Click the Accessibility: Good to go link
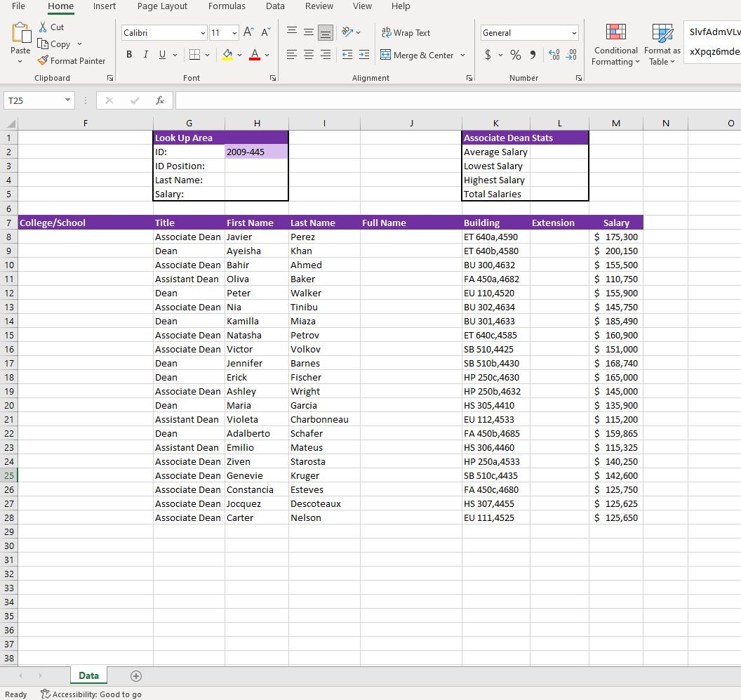This screenshot has width=741, height=700. [x=91, y=694]
